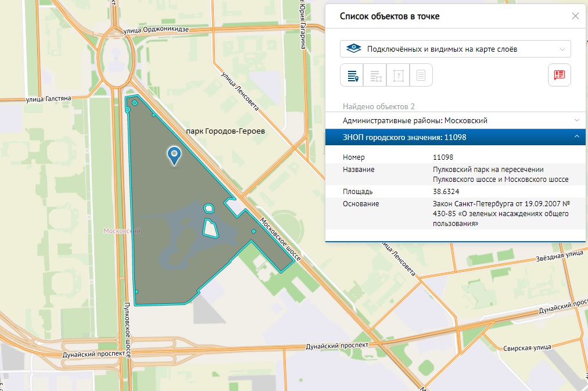Screen dimensions: 588x391
Task: Click the red feedback message icon
Action: [559, 75]
